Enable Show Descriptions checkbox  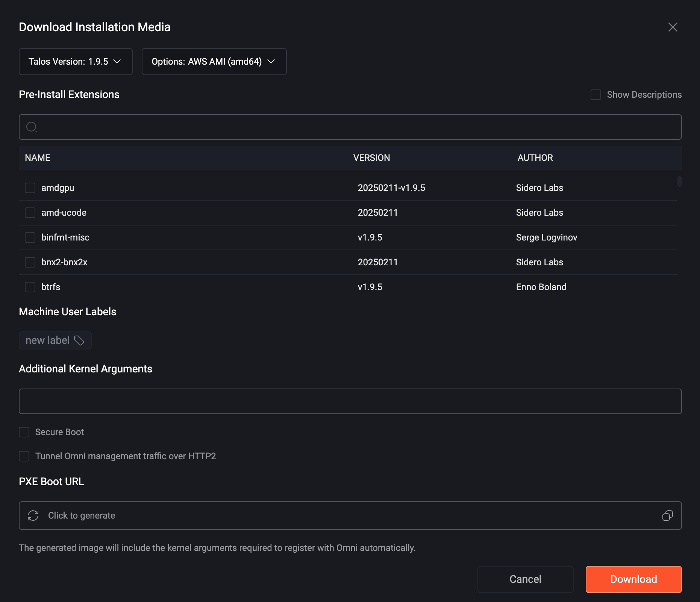coord(595,95)
